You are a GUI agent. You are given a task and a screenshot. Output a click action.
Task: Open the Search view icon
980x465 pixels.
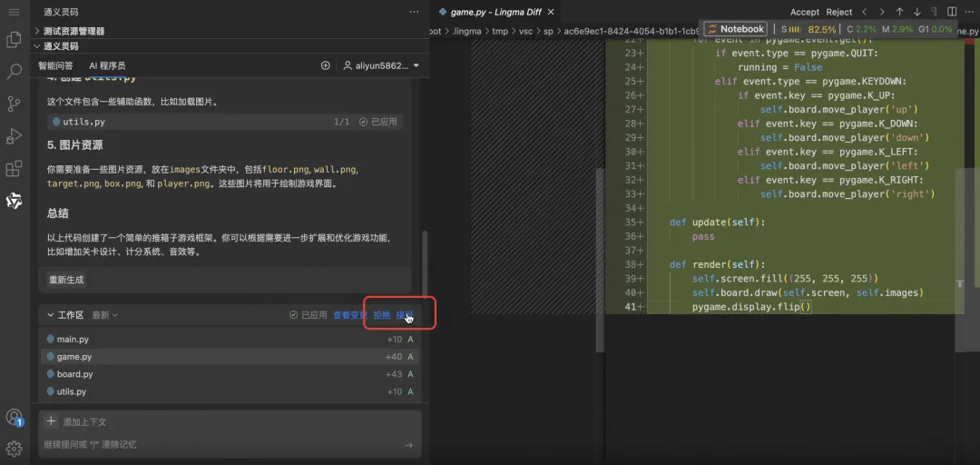click(x=14, y=72)
